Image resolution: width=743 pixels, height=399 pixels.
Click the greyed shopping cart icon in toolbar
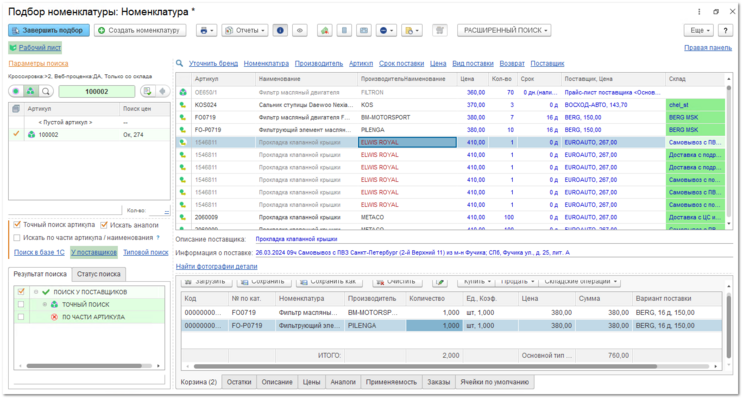pos(440,30)
